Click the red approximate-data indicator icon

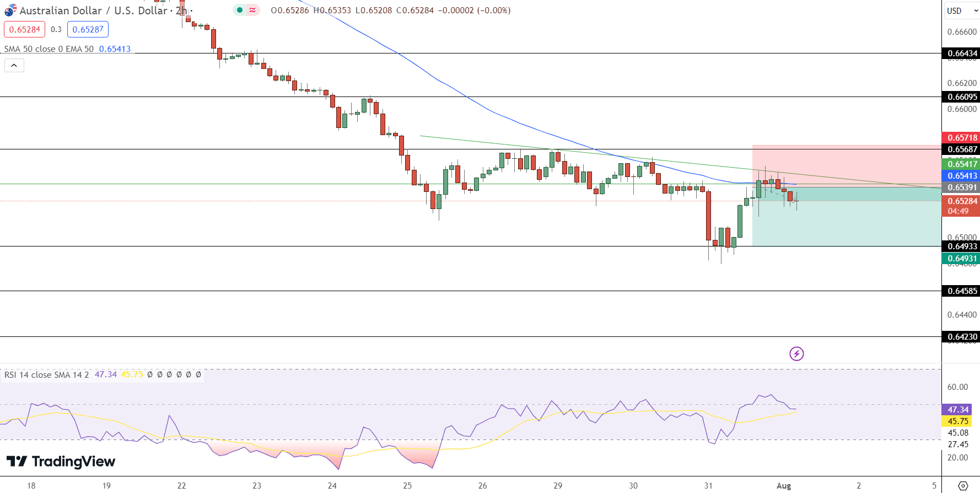tap(252, 10)
